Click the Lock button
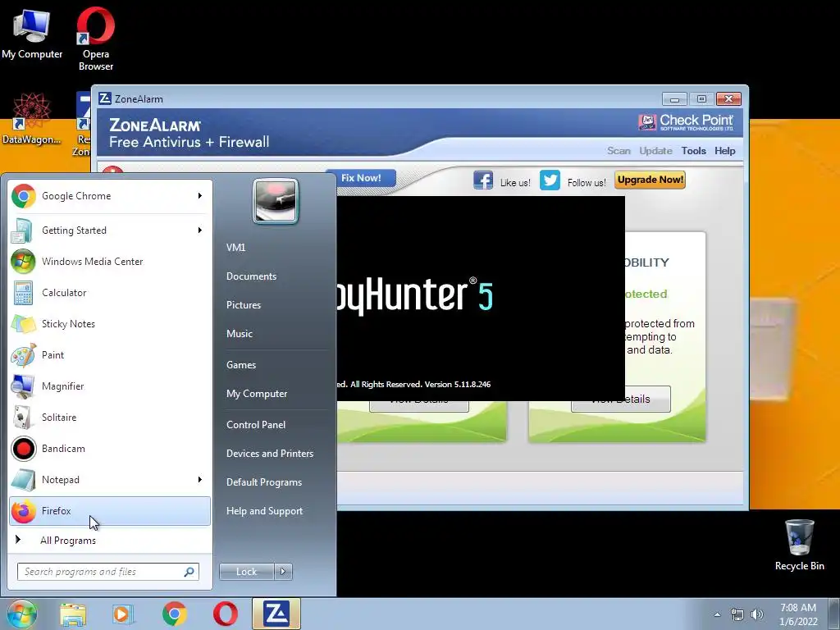The width and height of the screenshot is (840, 630). (x=246, y=572)
